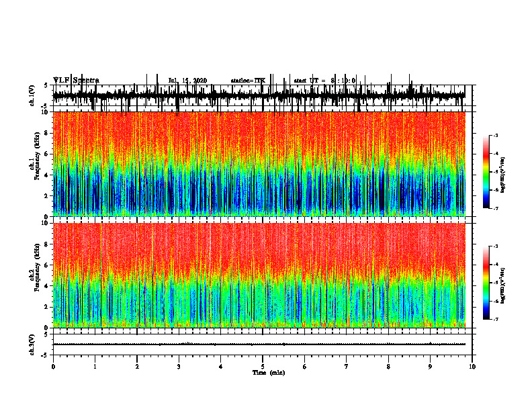532x411 pixels.
Task: Click inside the ch.1 spectrogram panel
Action: 259,164
